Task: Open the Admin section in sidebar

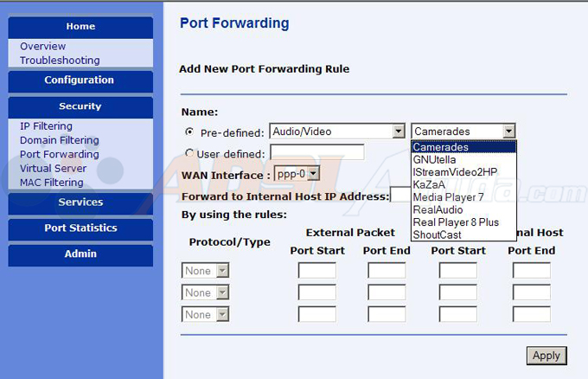Action: click(80, 254)
